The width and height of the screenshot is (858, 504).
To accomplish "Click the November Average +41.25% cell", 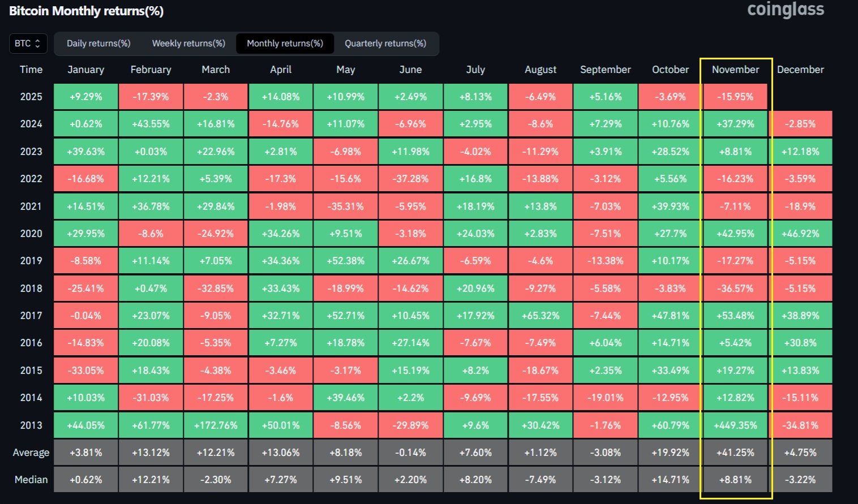I will pyautogui.click(x=735, y=453).
